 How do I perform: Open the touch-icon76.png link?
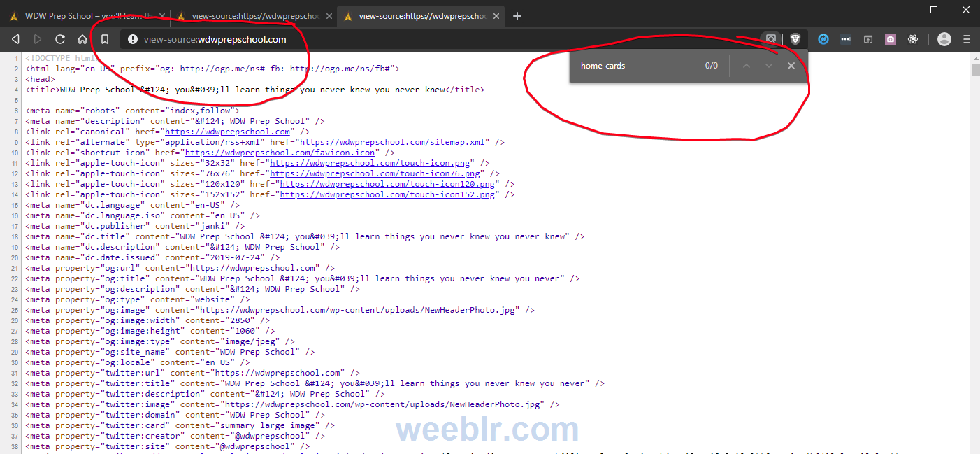tap(375, 173)
